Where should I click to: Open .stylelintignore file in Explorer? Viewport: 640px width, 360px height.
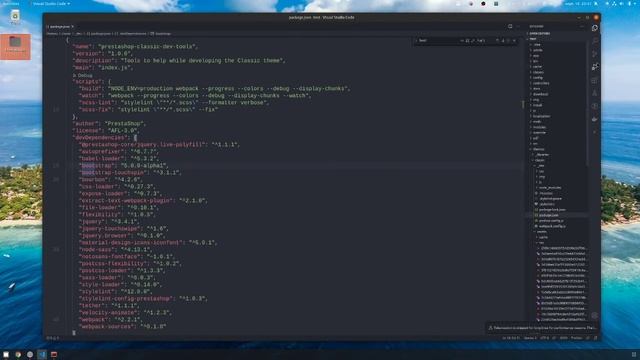tap(550, 198)
